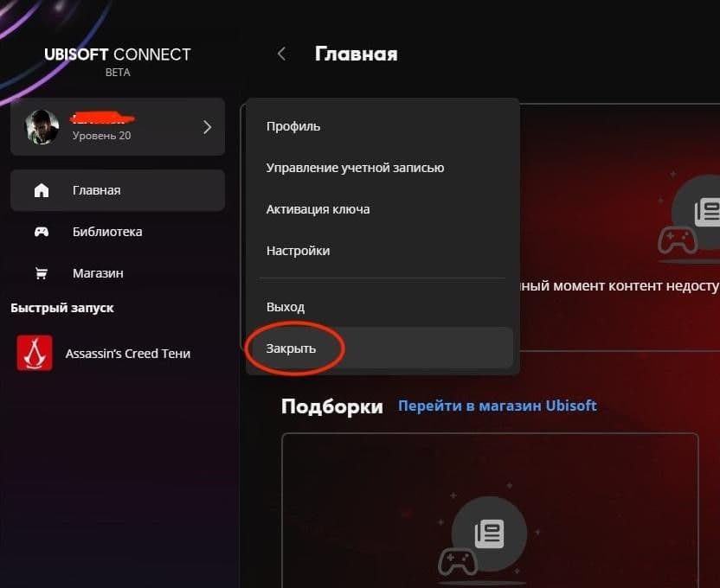Expand the profile chevron next to Уровень 20
The height and width of the screenshot is (588, 720).
pos(207,127)
